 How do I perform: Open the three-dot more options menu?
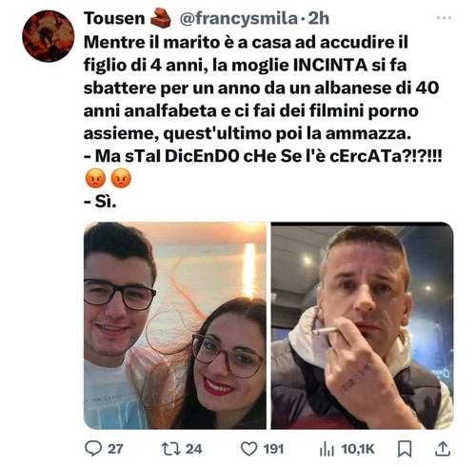point(444,18)
